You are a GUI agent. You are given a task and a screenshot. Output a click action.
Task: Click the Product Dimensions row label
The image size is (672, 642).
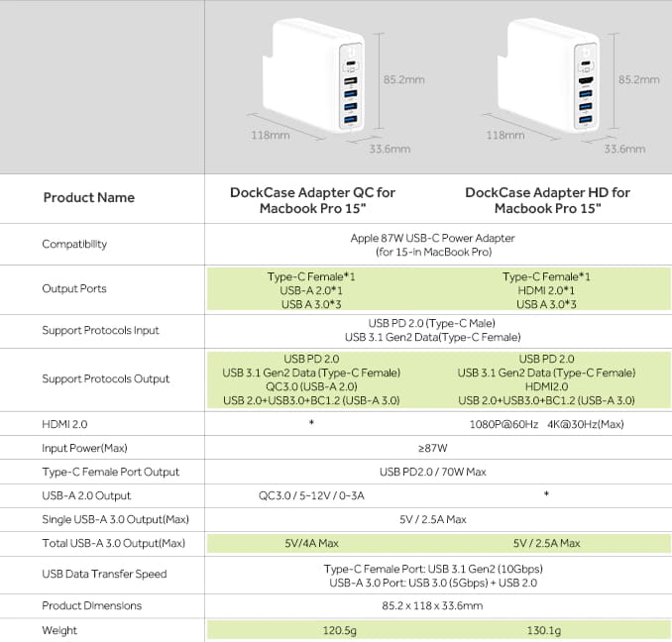coord(92,605)
